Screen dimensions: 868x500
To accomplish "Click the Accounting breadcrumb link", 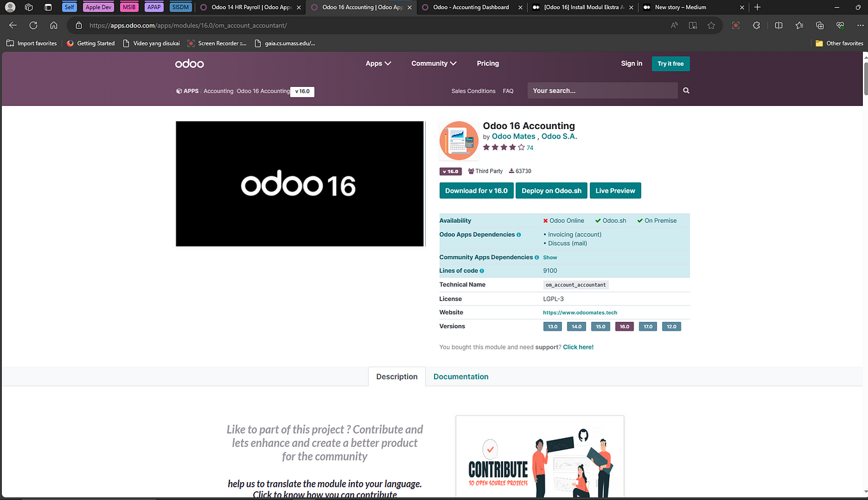I will pos(218,91).
